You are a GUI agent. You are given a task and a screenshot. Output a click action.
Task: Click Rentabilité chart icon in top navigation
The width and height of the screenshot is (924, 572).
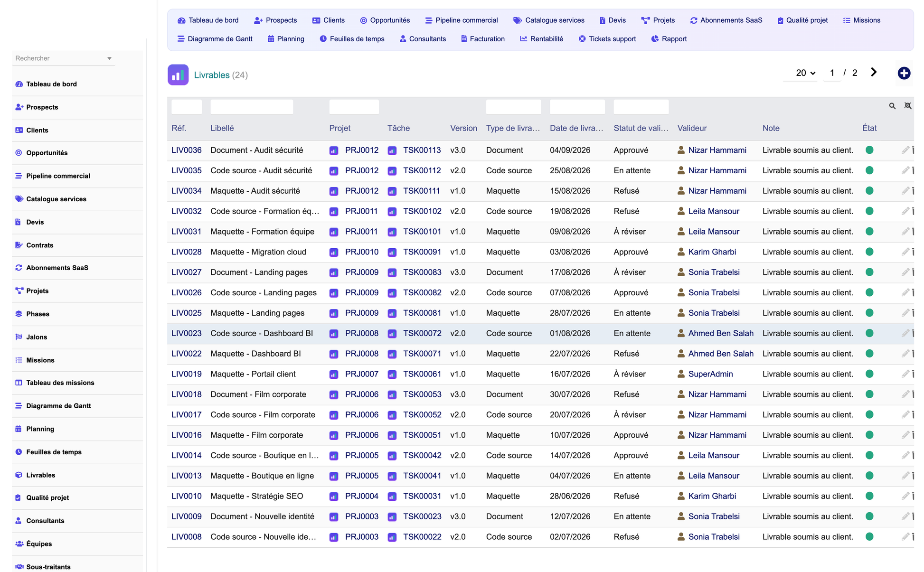(x=523, y=39)
